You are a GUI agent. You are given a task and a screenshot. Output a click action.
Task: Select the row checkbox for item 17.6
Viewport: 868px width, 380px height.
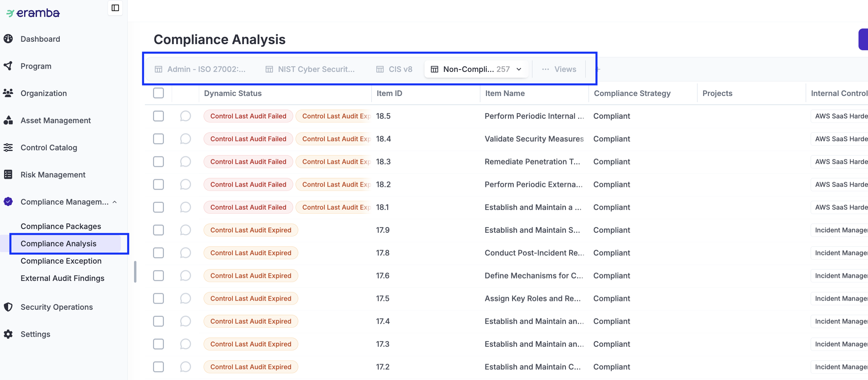pos(158,275)
